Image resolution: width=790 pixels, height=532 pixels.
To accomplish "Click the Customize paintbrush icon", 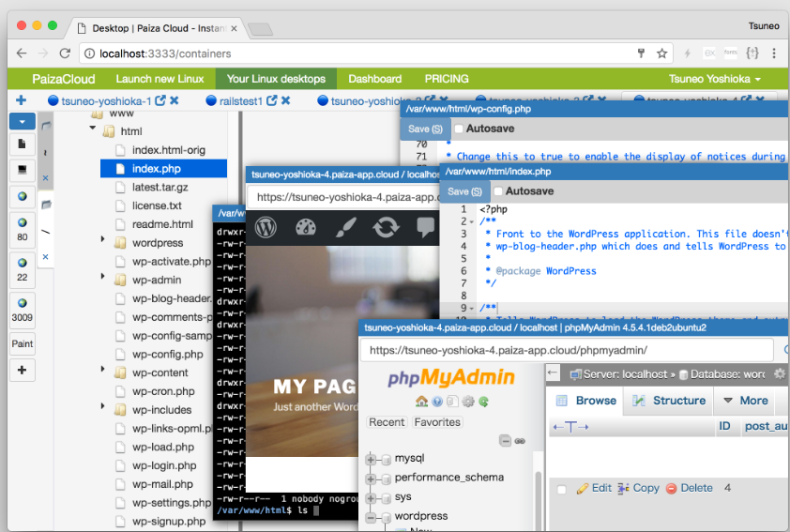I will 346,227.
